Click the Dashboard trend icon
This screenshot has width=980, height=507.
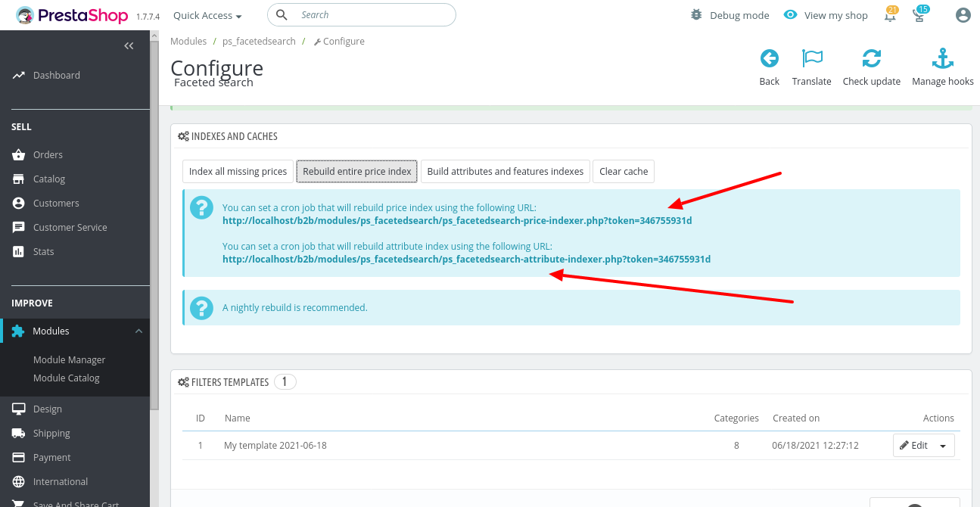pos(18,76)
